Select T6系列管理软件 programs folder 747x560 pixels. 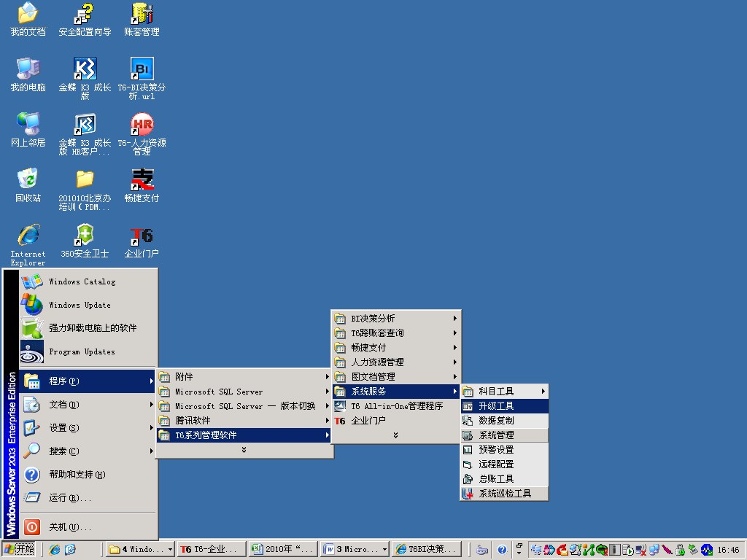point(244,435)
